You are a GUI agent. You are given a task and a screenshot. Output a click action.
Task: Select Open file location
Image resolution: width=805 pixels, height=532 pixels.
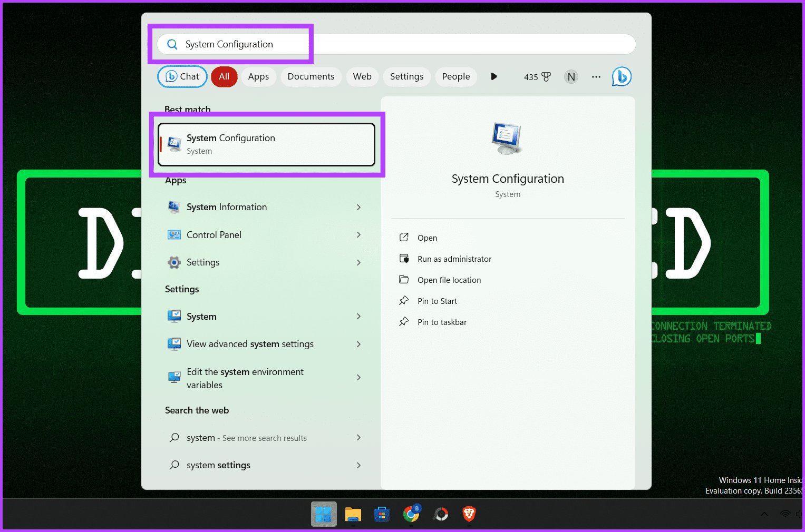coord(449,280)
